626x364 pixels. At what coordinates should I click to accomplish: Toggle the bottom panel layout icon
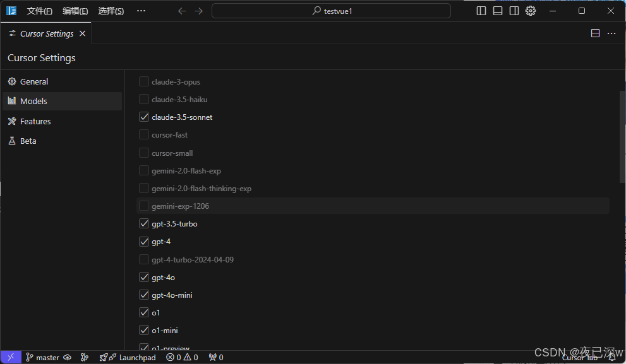497,11
